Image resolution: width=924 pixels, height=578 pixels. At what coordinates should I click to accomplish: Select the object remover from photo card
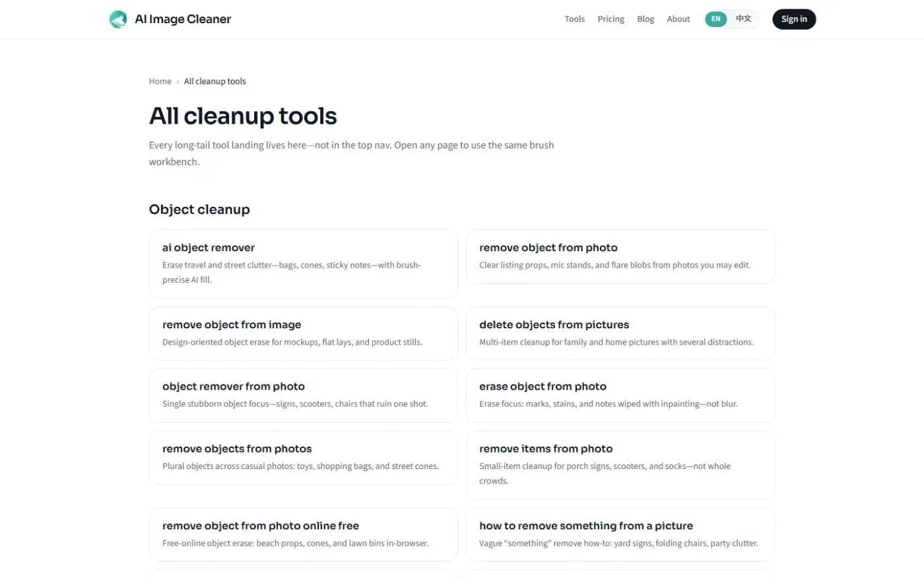click(304, 395)
